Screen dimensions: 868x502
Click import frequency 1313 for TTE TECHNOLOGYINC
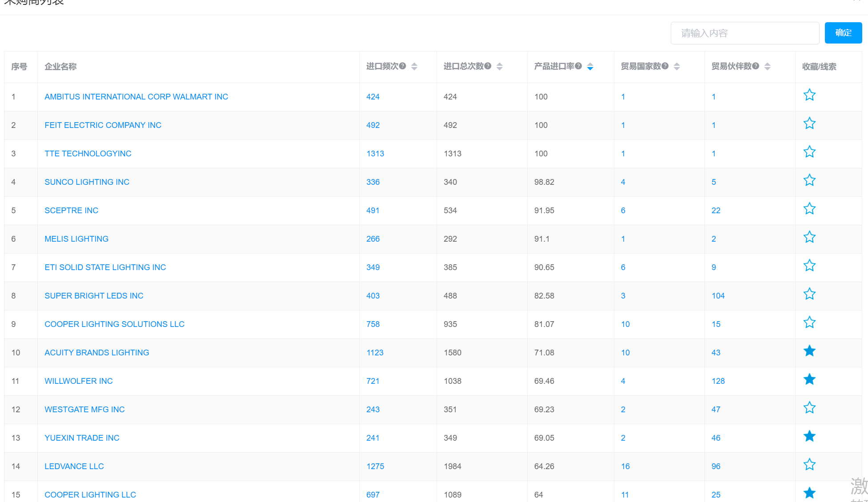pyautogui.click(x=375, y=154)
